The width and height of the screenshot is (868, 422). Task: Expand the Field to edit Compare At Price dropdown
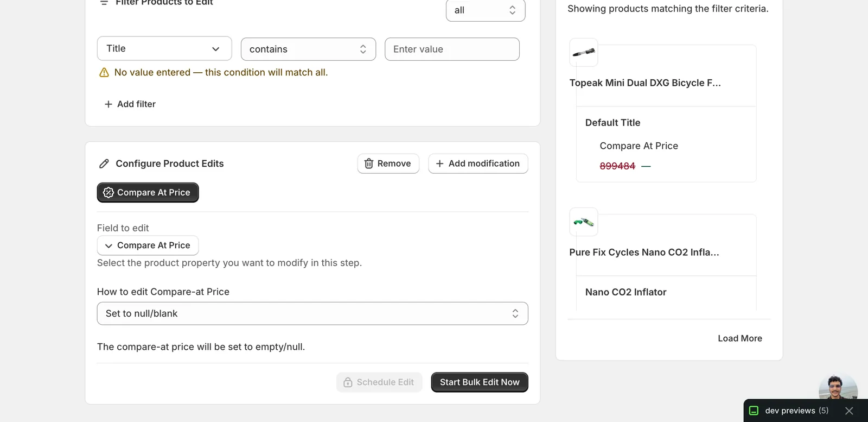coord(148,245)
